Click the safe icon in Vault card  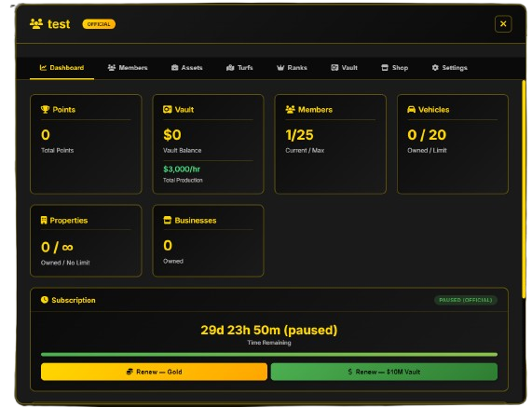(168, 109)
